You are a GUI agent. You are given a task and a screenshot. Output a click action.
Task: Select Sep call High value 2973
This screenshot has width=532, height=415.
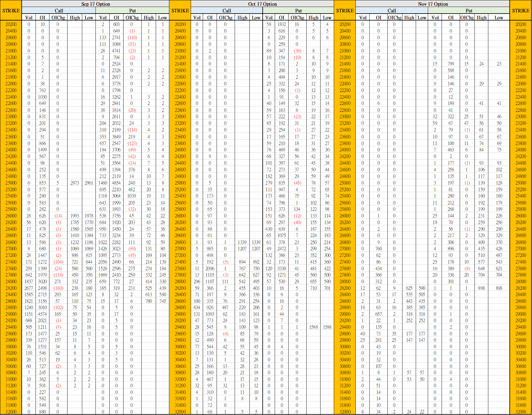point(75,183)
